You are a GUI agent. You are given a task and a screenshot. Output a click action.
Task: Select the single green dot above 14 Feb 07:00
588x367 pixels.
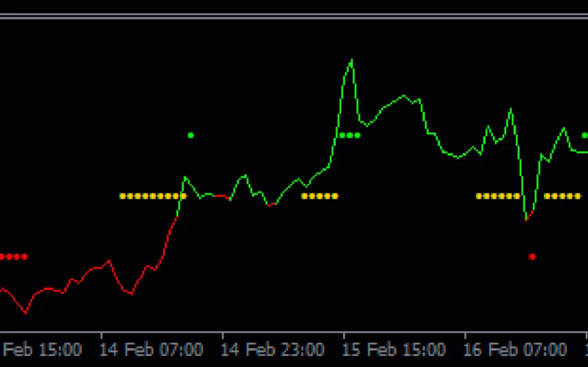tap(190, 135)
